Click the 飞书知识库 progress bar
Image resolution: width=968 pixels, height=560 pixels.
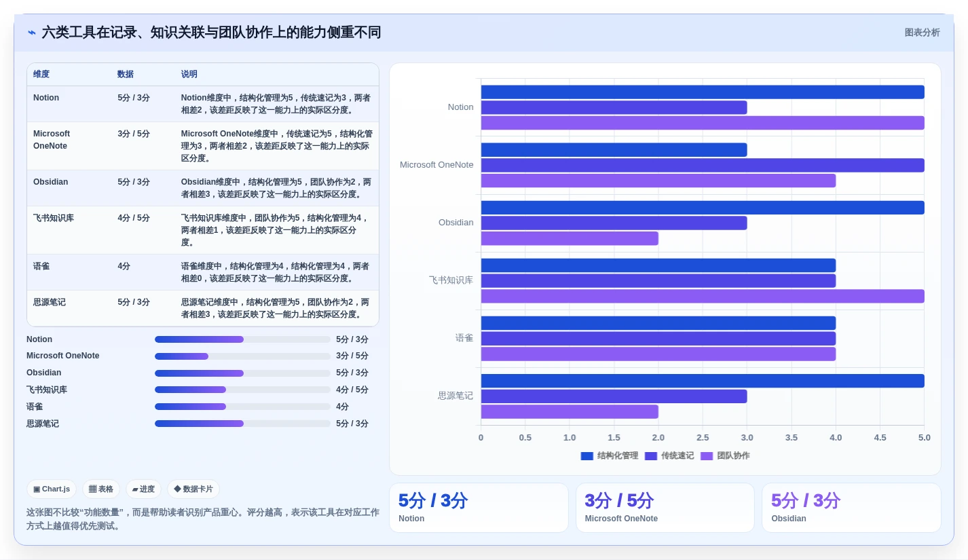[x=242, y=390]
